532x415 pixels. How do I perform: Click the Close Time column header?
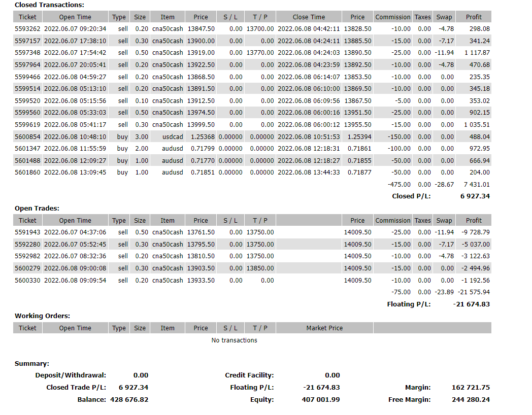(x=308, y=17)
